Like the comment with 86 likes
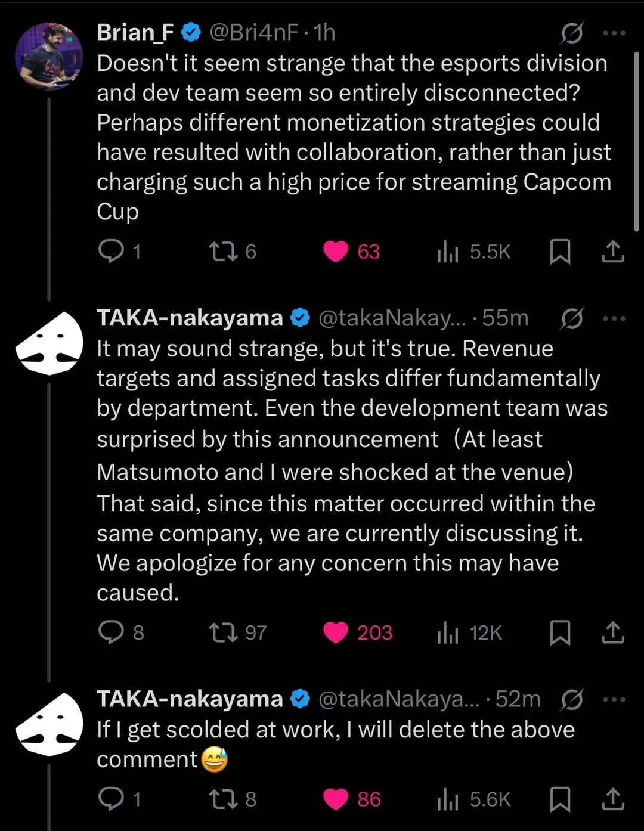The height and width of the screenshot is (831, 644). tap(337, 799)
